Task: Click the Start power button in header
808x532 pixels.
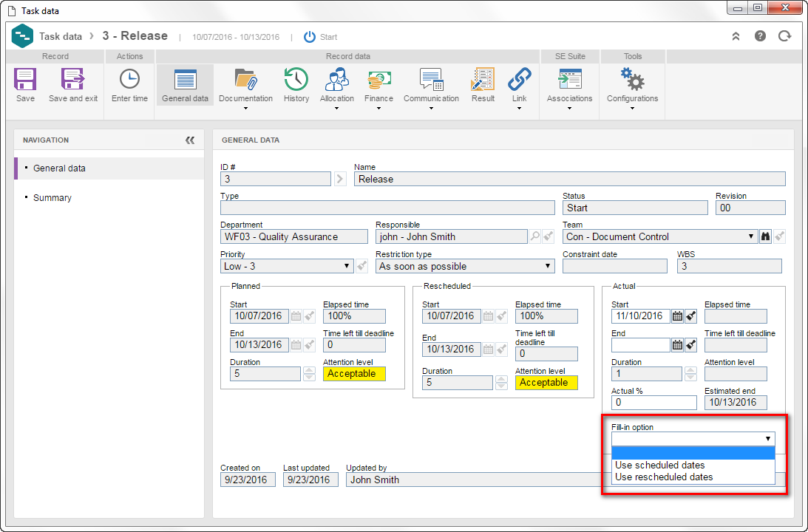Action: [309, 37]
